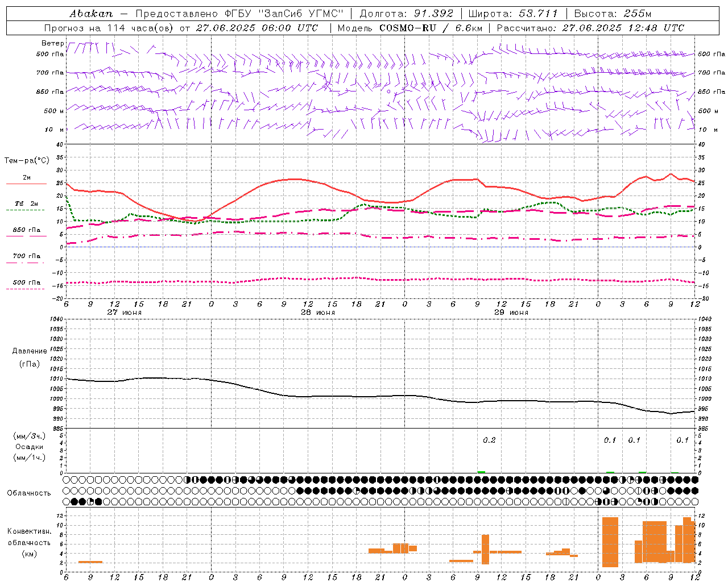
Task: Click the 'Облачность' cloud cover label
Action: pyautogui.click(x=29, y=493)
